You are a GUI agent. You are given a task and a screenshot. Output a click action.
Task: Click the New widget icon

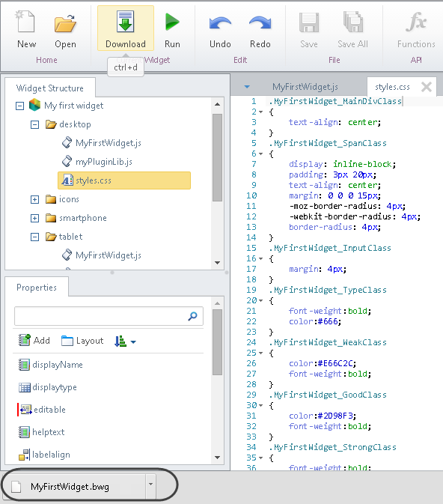(25, 22)
